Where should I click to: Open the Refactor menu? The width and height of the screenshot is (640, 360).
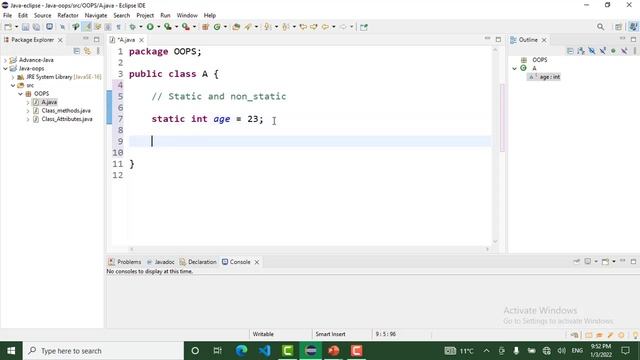pos(68,15)
